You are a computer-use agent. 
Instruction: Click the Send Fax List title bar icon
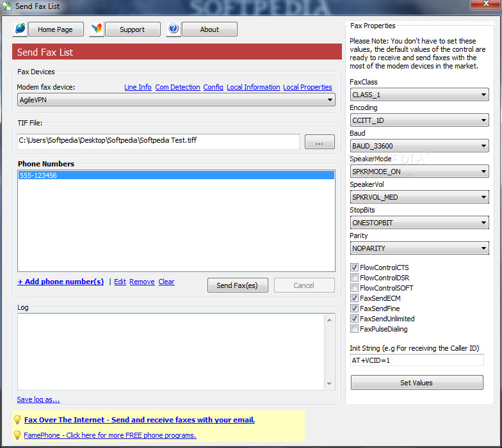click(7, 6)
